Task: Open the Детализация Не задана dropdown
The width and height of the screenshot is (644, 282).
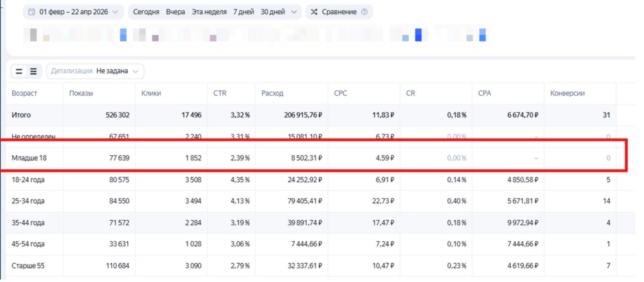Action: pos(95,71)
